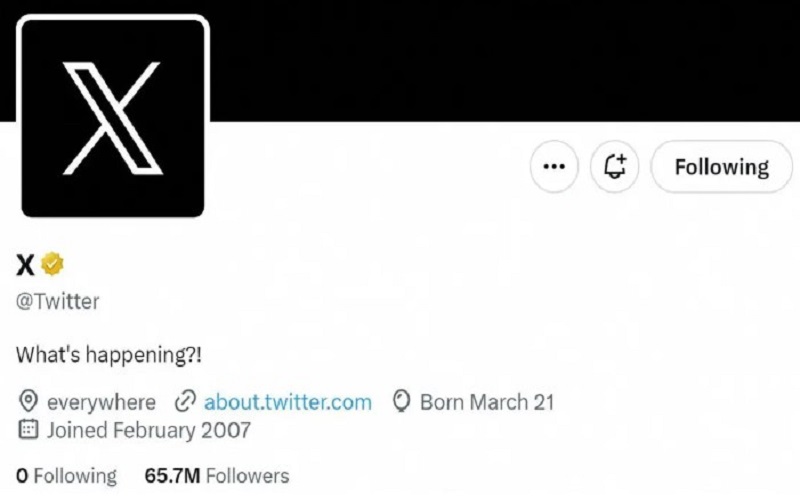The height and width of the screenshot is (500, 800).
Task: View the 65.7M Followers list
Action: tap(216, 476)
